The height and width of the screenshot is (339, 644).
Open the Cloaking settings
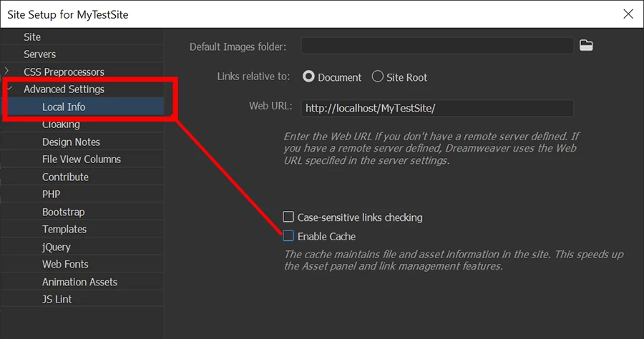click(x=61, y=124)
